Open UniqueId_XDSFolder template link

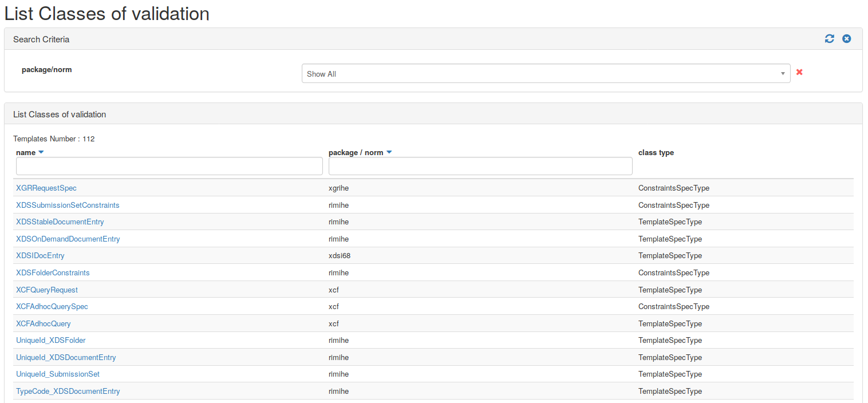point(51,341)
